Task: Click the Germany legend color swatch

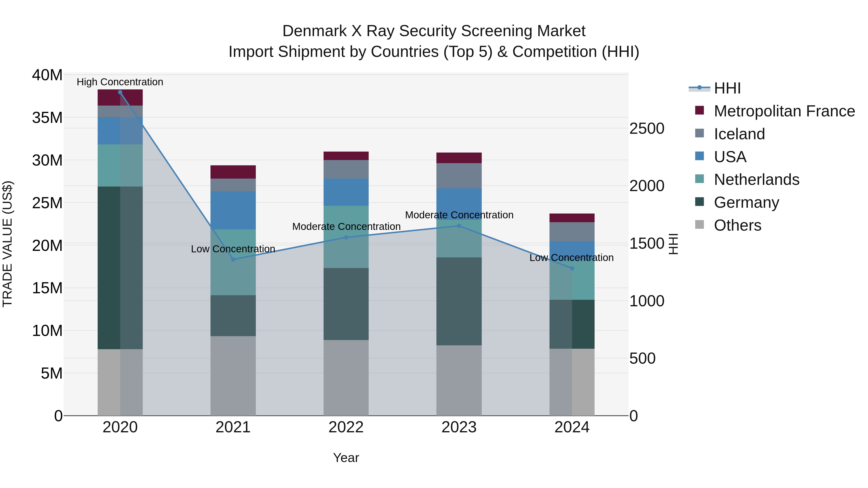Action: click(699, 201)
